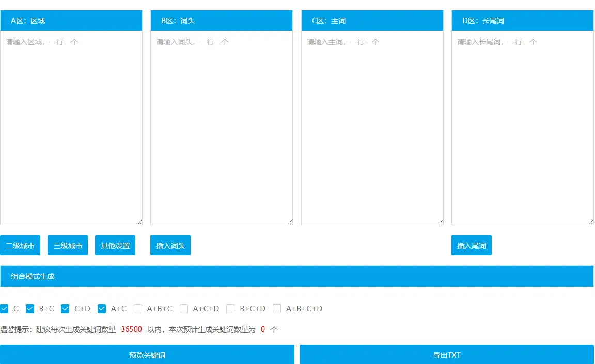Click the red 36500 keyword limit number
This screenshot has width=595, height=364.
[133, 329]
